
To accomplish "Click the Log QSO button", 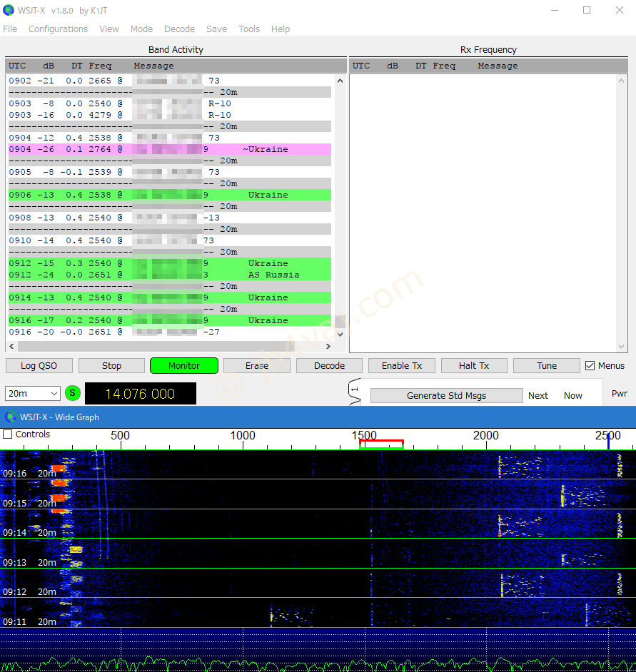I will coord(39,365).
